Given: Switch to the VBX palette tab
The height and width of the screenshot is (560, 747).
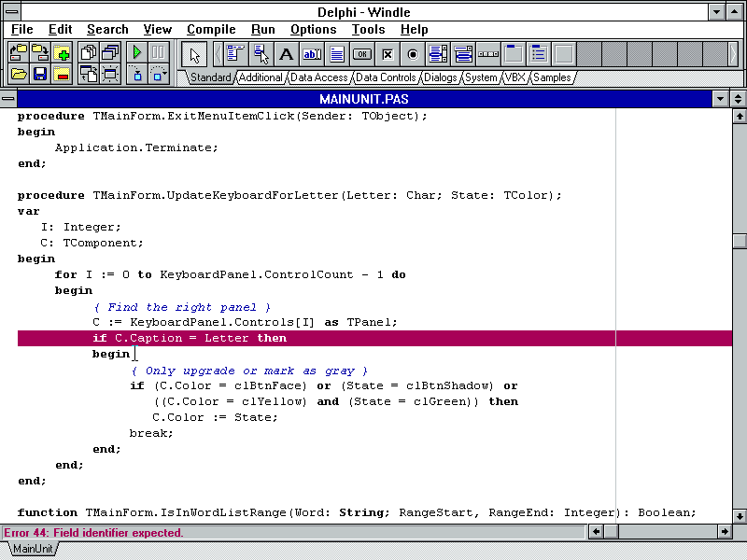Looking at the screenshot, I should click(514, 77).
